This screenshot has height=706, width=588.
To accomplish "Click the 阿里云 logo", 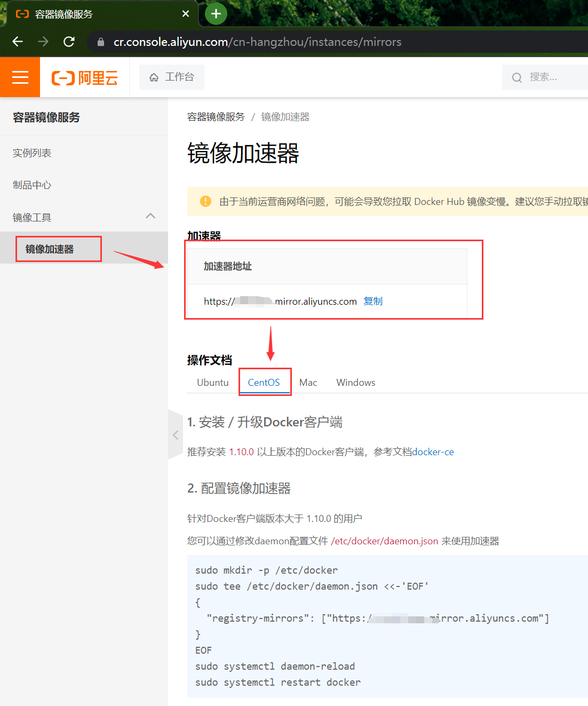I will coord(84,78).
